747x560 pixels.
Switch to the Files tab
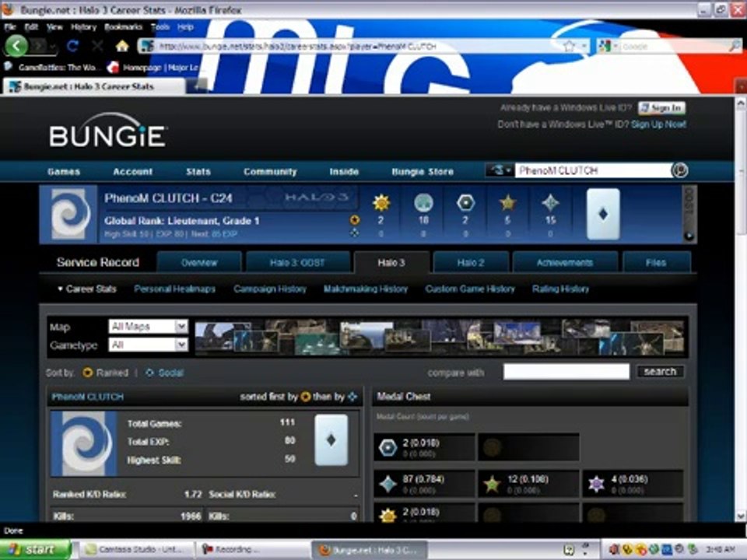656,262
